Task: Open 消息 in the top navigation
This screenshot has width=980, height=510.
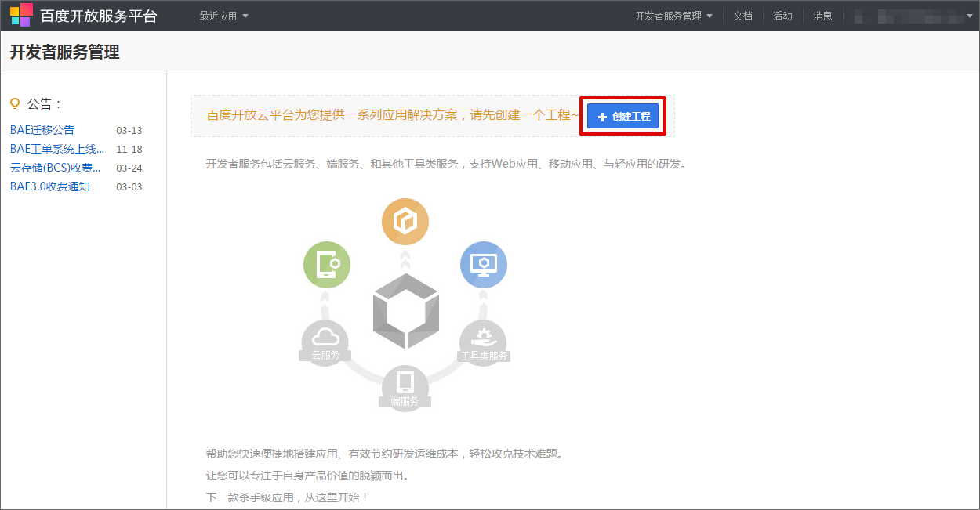Action: [822, 16]
